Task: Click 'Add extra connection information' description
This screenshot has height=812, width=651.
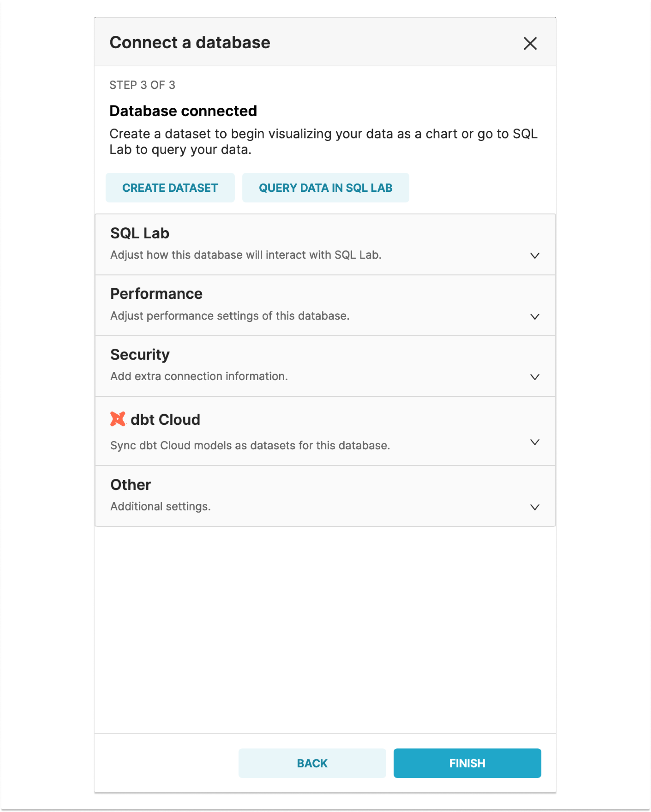Action: point(199,376)
